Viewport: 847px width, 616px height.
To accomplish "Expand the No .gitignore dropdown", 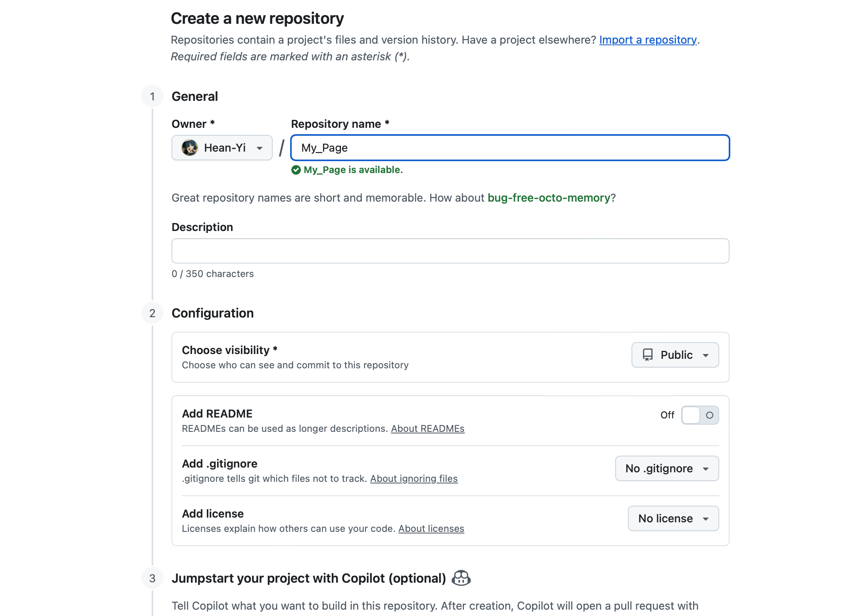I will pos(667,468).
